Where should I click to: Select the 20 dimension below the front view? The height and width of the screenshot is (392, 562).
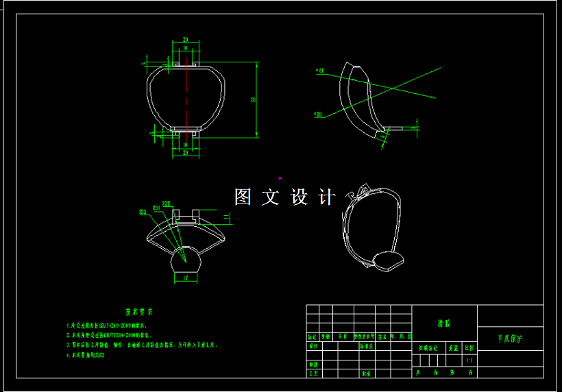[185, 153]
